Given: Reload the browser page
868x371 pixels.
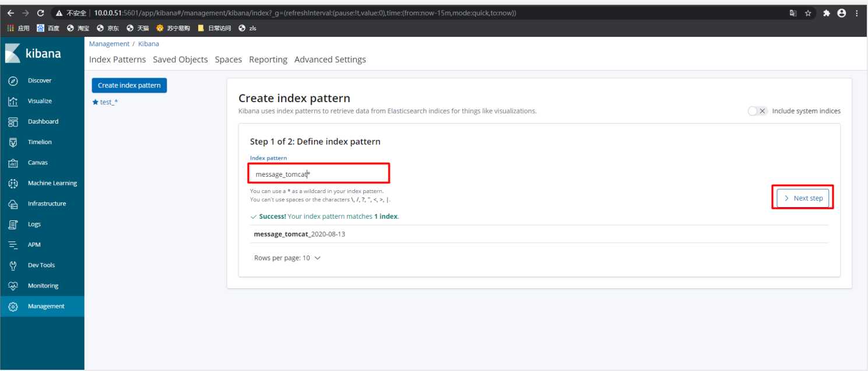Looking at the screenshot, I should [x=40, y=13].
